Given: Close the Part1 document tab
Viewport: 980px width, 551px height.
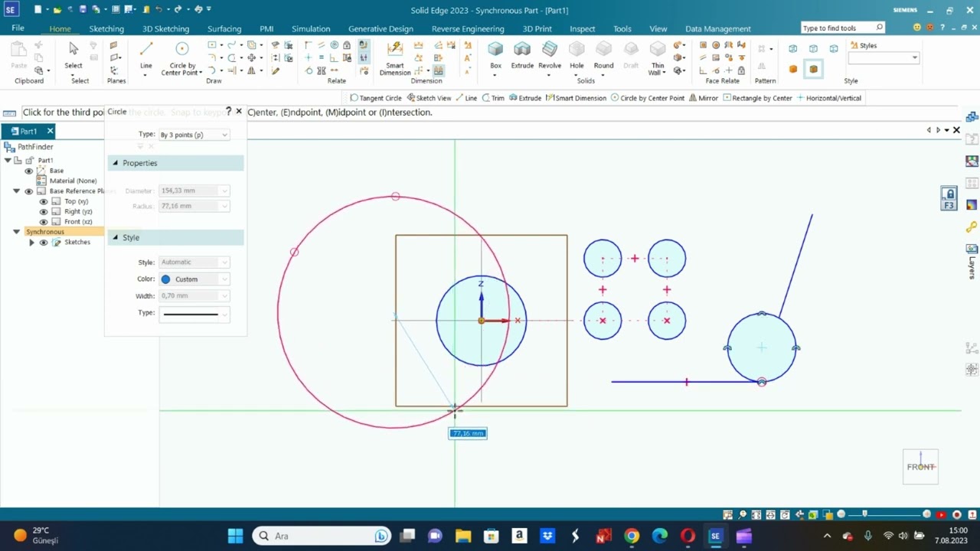Looking at the screenshot, I should [x=50, y=131].
